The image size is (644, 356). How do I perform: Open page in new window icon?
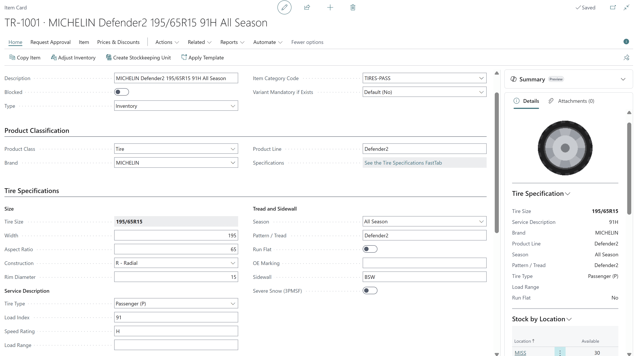click(613, 8)
